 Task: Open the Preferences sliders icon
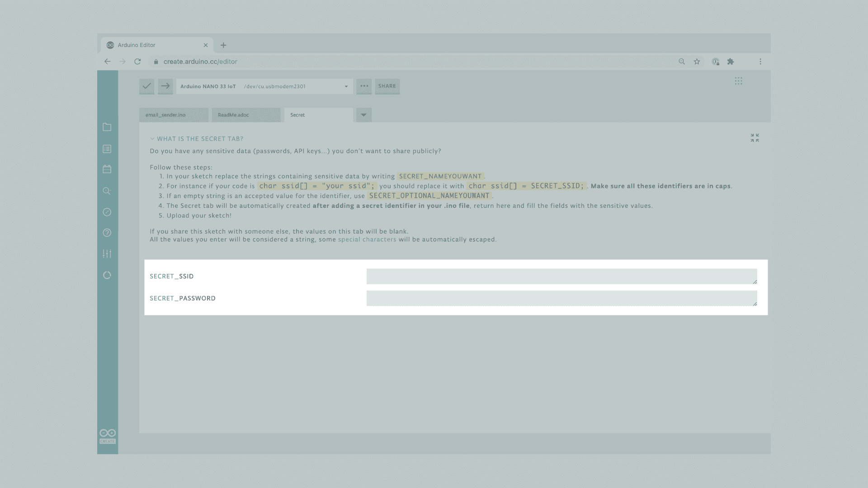tap(107, 253)
